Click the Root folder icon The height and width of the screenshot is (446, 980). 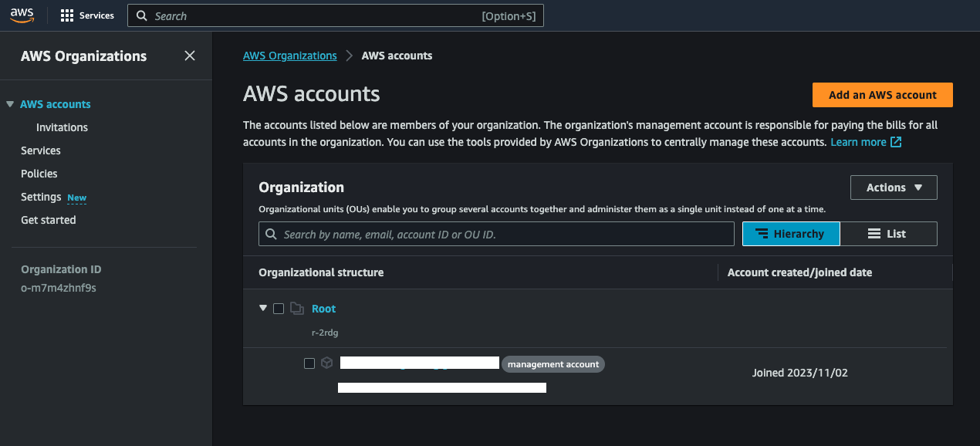[x=297, y=309]
